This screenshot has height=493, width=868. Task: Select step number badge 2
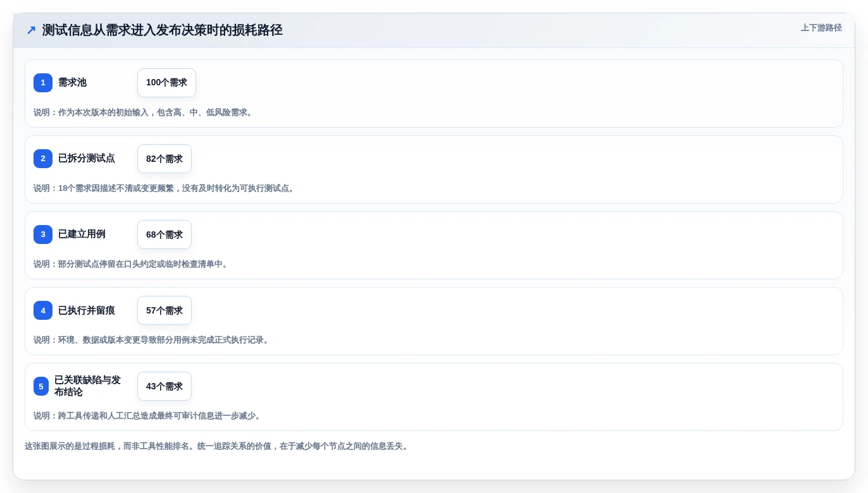coord(43,159)
